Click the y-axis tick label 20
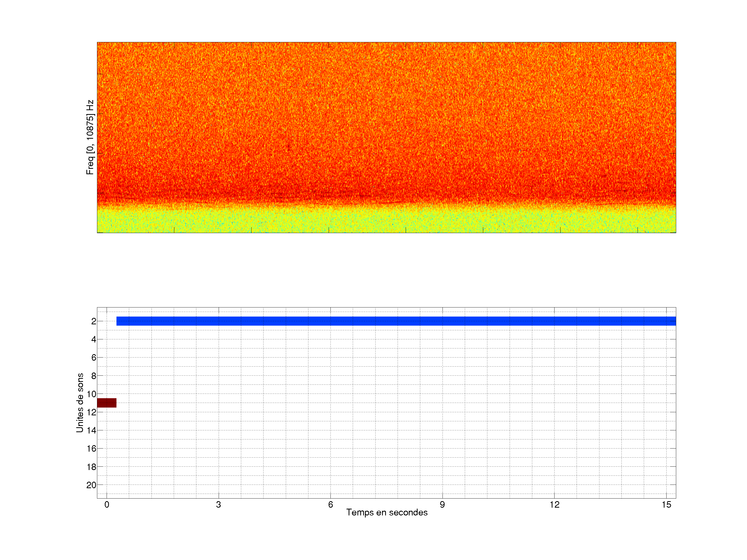Image resolution: width=747 pixels, height=560 pixels. click(91, 485)
